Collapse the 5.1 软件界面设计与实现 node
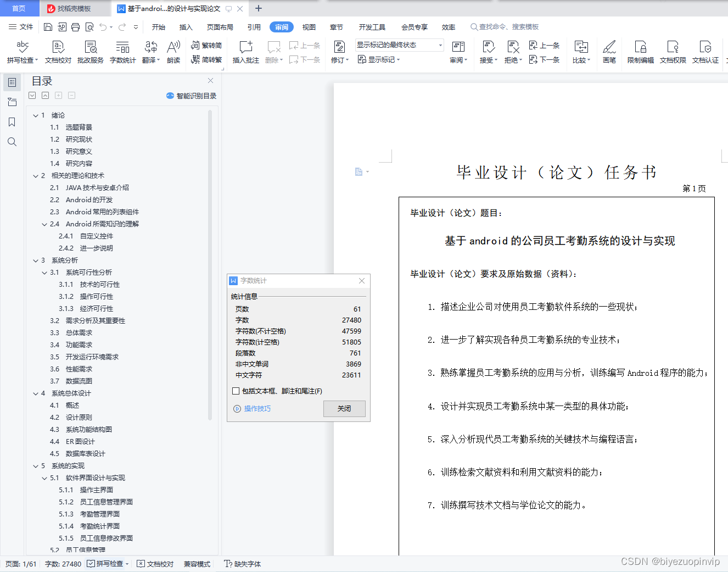The image size is (728, 572). coord(44,478)
